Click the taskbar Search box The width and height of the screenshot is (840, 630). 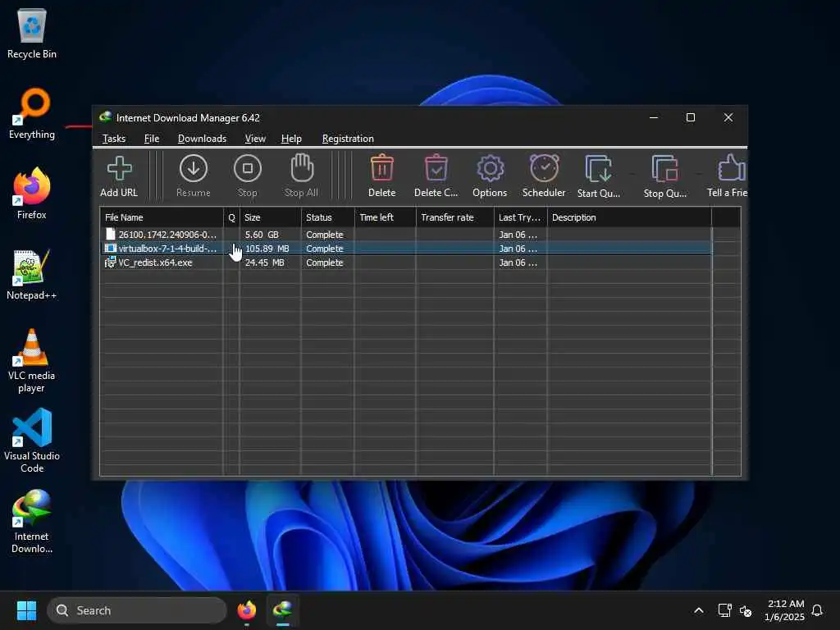click(137, 610)
